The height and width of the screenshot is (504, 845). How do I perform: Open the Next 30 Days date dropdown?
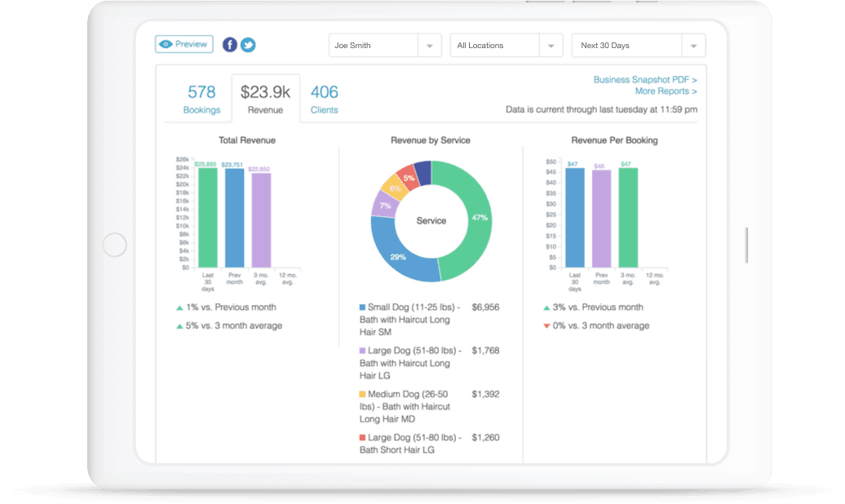(638, 46)
